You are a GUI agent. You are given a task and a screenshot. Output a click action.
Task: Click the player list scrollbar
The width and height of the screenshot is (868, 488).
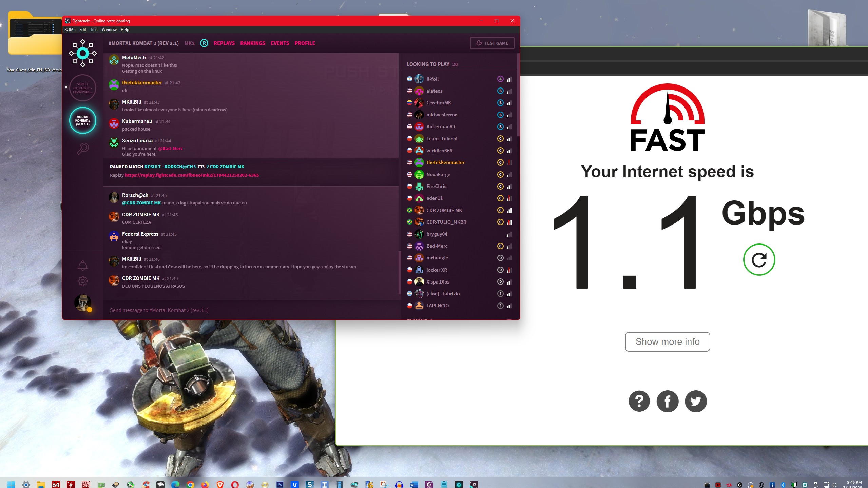pyautogui.click(x=518, y=95)
